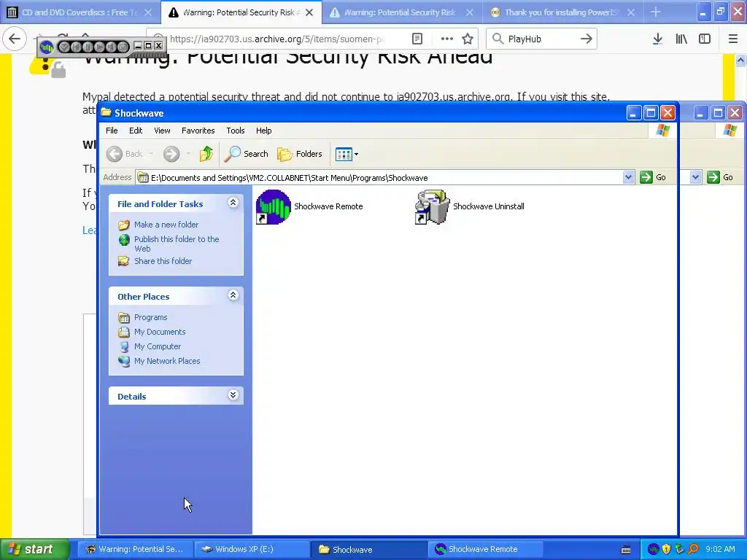The width and height of the screenshot is (747, 560).
Task: Open the Forward history dropdown arrow
Action: click(x=189, y=154)
